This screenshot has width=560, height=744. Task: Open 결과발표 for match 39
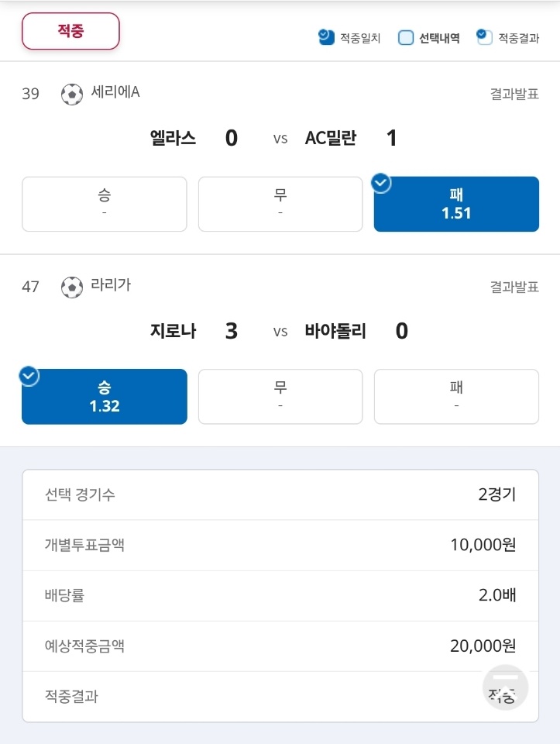coord(514,94)
